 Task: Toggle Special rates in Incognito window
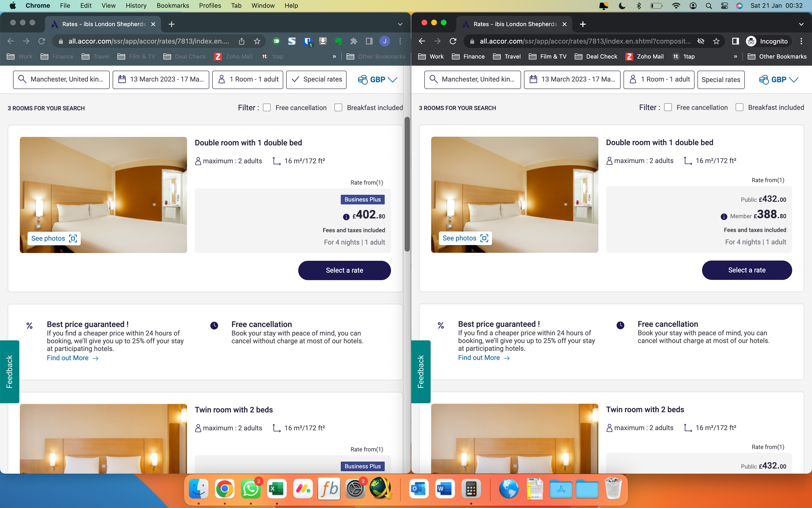point(721,79)
